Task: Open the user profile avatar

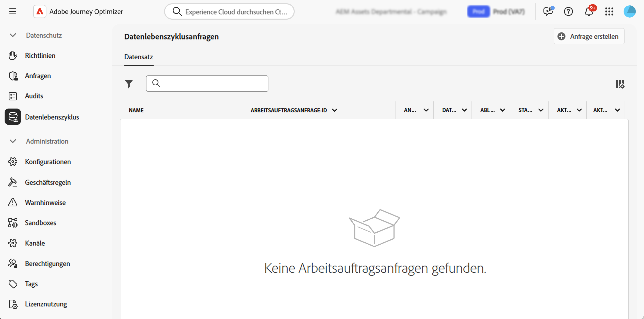Action: click(x=629, y=11)
